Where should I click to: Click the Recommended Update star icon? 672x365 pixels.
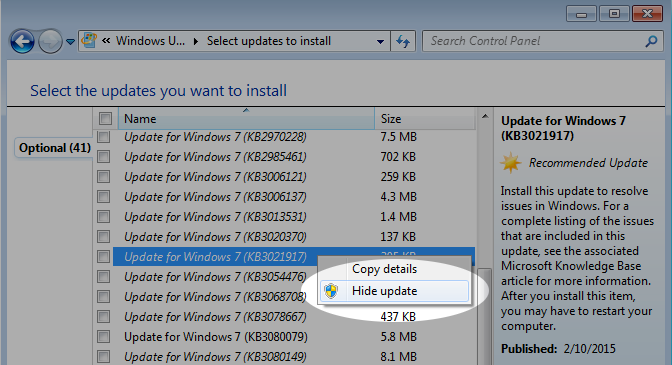click(x=511, y=163)
